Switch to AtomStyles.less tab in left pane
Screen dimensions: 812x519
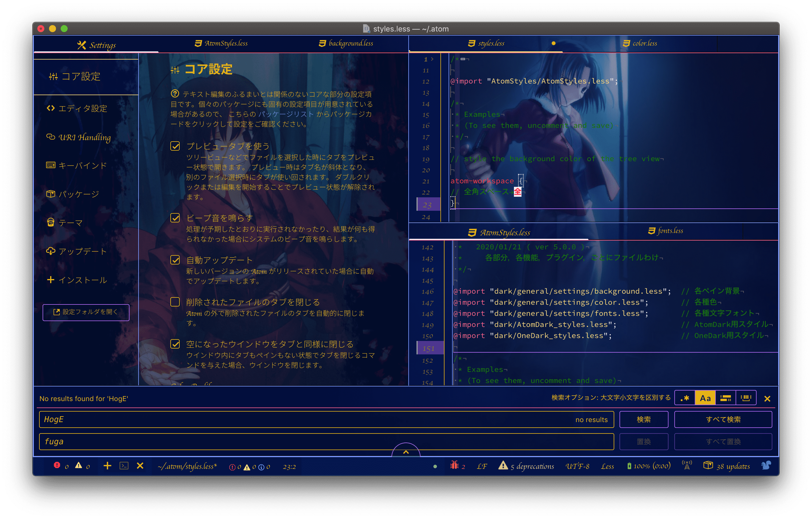point(221,43)
